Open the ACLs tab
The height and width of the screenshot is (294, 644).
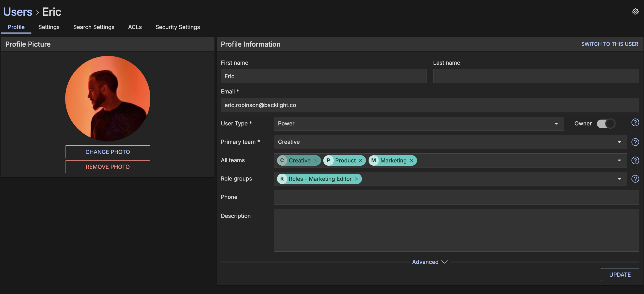pos(135,27)
